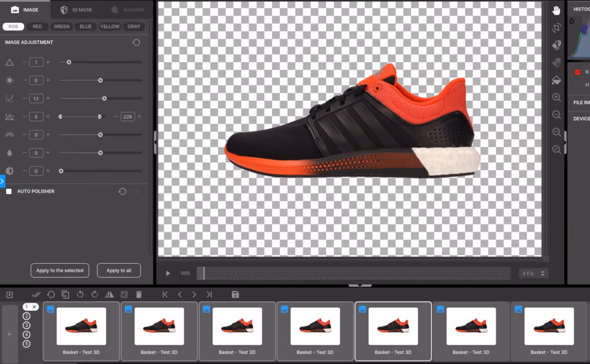Select the hand pan tool
Screen dimensions: 590x364
click(556, 10)
